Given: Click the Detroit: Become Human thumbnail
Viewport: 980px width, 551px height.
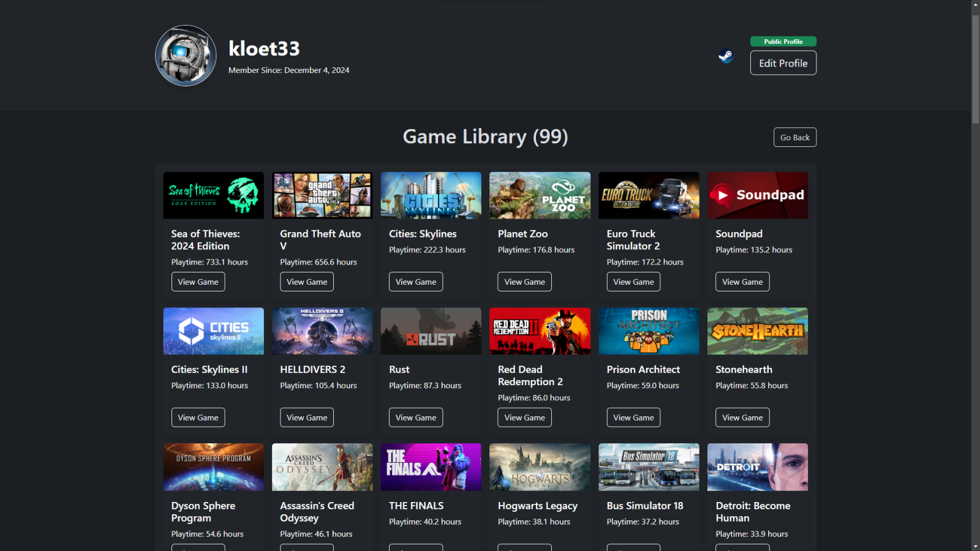Looking at the screenshot, I should [758, 467].
